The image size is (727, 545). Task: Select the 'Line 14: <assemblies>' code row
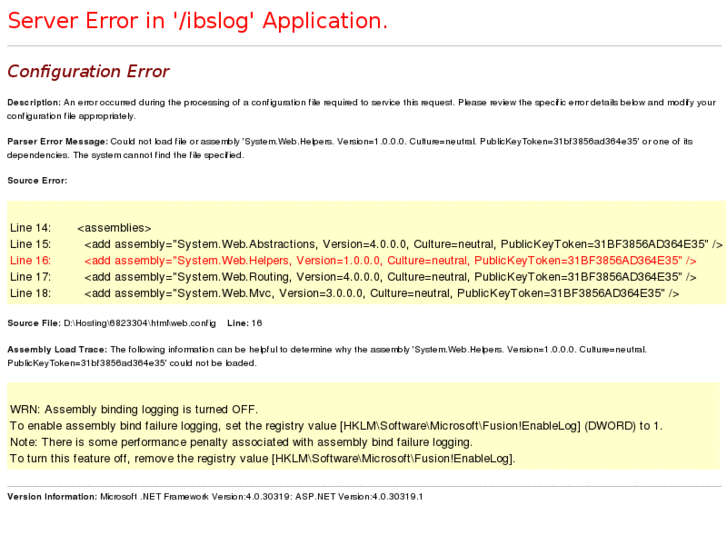point(81,228)
